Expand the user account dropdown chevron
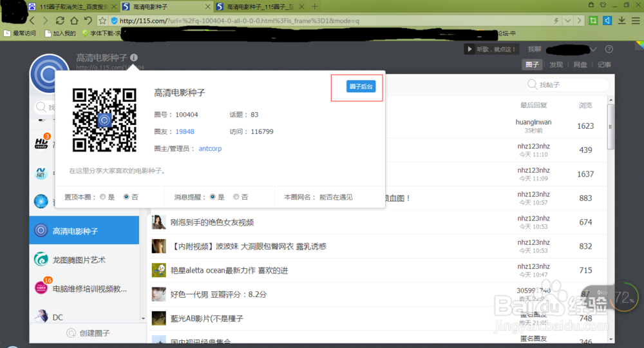 (x=593, y=50)
